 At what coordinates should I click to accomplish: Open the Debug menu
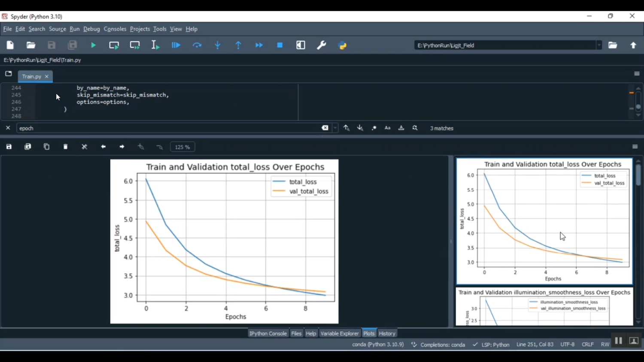[x=91, y=29]
